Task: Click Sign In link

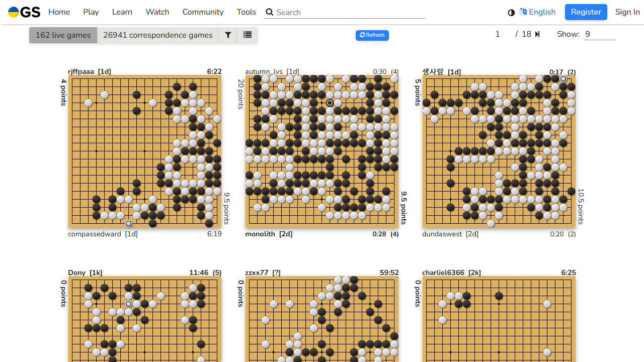Action: point(627,12)
